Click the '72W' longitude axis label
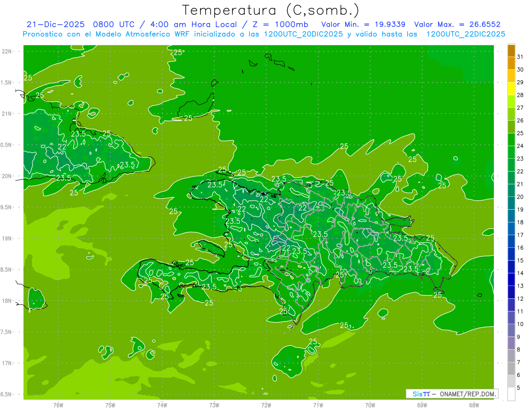 pos(266,405)
